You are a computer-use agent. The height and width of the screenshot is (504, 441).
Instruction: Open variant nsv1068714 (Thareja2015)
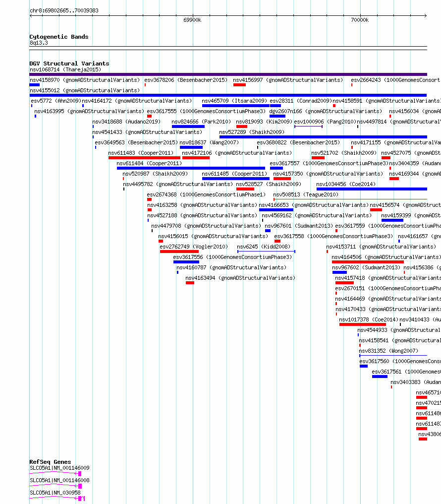click(x=65, y=69)
